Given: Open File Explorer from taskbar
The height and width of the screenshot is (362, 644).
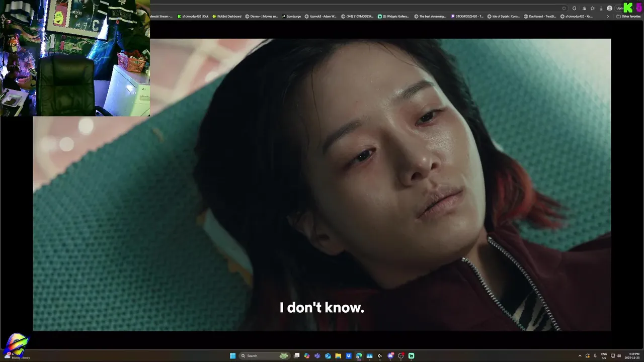Looking at the screenshot, I should click(x=338, y=356).
